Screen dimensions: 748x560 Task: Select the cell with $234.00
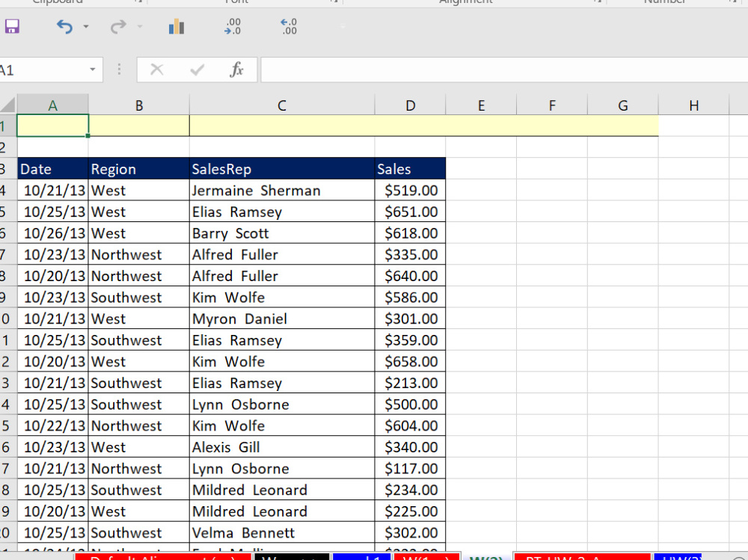point(410,490)
